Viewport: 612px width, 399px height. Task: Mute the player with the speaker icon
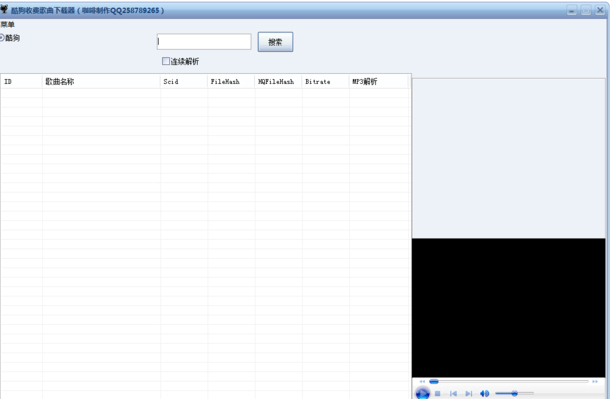(x=484, y=394)
